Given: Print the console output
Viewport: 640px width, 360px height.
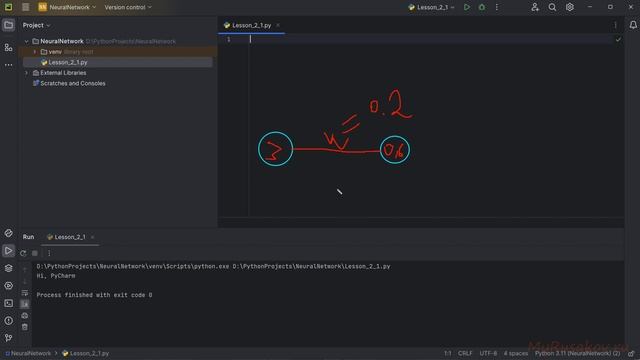Looking at the screenshot, I should [24, 316].
